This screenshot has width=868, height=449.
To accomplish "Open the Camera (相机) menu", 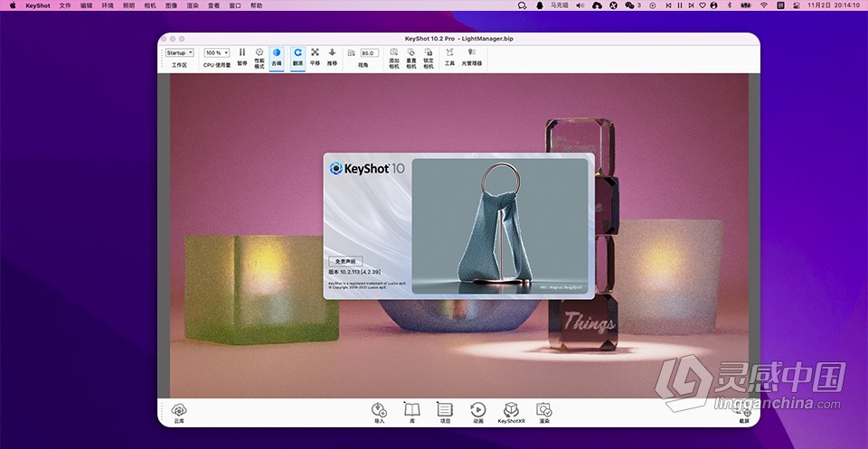I will pos(149,5).
